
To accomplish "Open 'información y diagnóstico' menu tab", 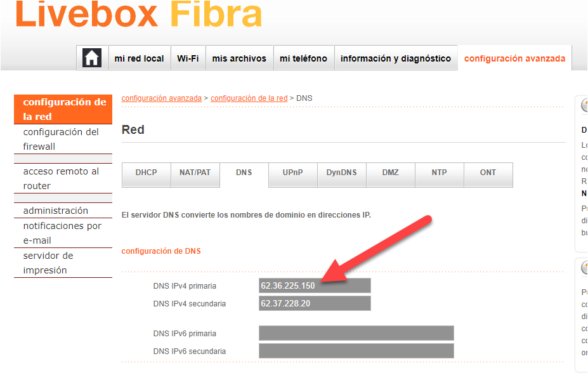I will [x=396, y=58].
